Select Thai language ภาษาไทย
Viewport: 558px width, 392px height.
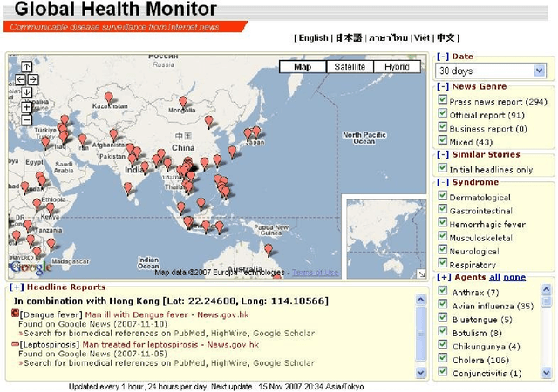coord(388,37)
